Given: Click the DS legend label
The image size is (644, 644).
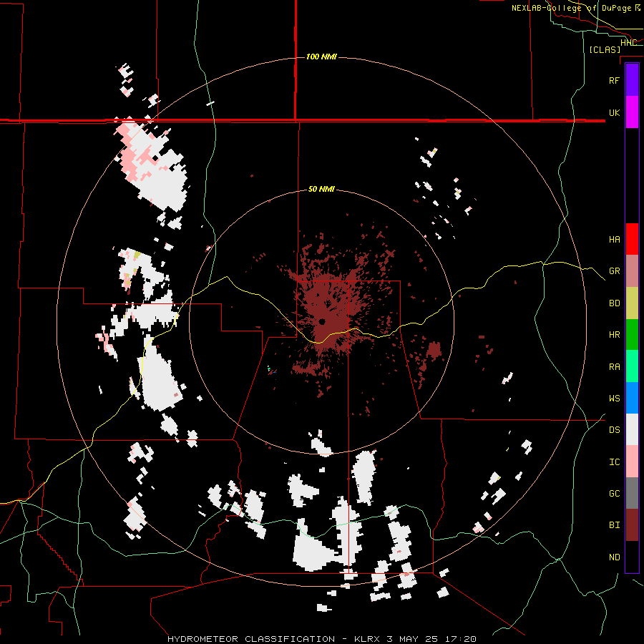Looking at the screenshot, I should 614,430.
